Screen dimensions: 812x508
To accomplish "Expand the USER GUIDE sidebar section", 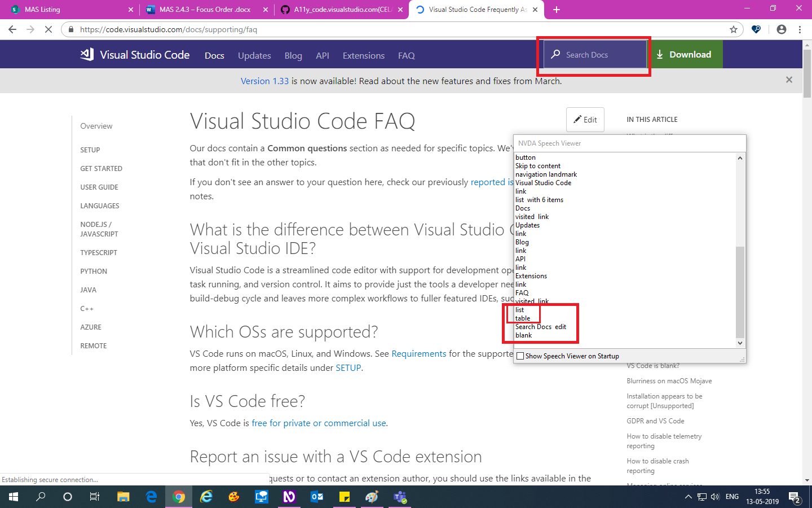I will point(99,187).
